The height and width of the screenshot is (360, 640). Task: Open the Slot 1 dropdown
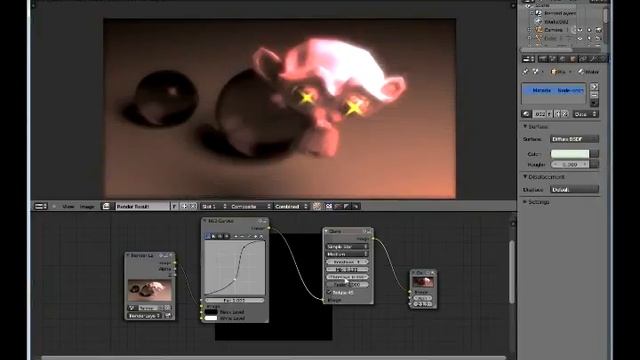214,206
